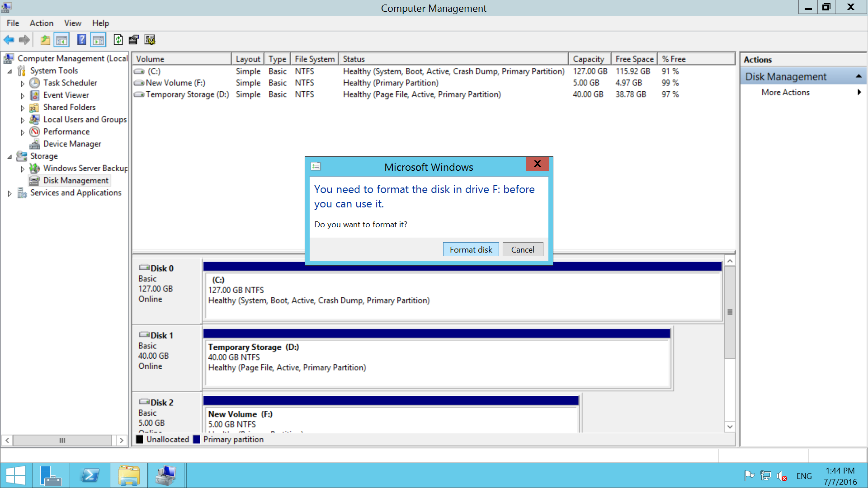The image size is (868, 488).
Task: Open the Help menu
Action: (100, 23)
